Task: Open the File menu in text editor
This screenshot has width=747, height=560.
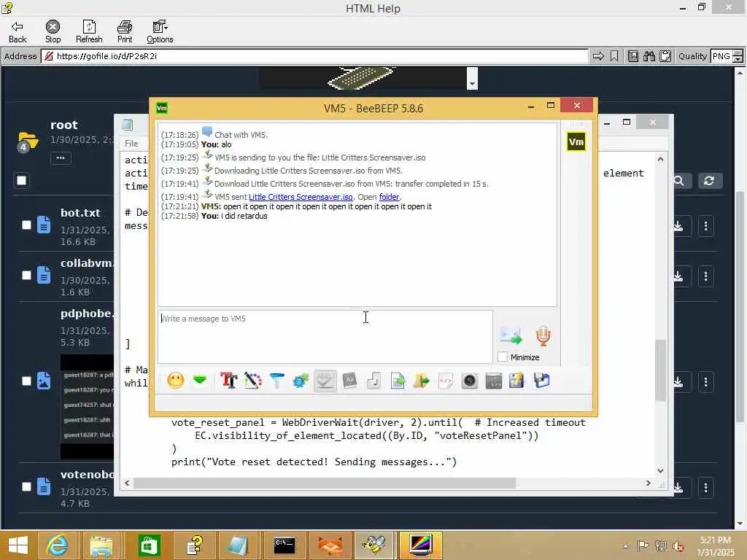Action: click(131, 144)
